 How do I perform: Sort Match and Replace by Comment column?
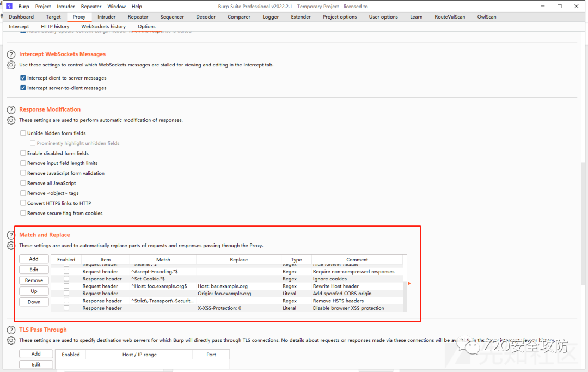(357, 259)
